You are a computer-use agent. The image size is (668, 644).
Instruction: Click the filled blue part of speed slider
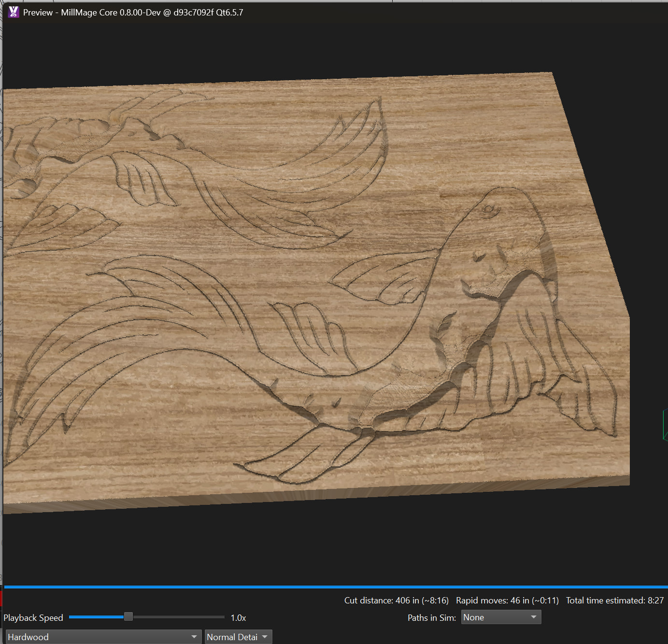(x=97, y=617)
